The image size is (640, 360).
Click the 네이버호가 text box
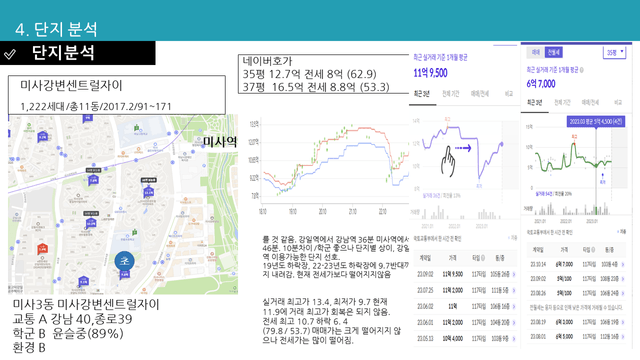323,74
